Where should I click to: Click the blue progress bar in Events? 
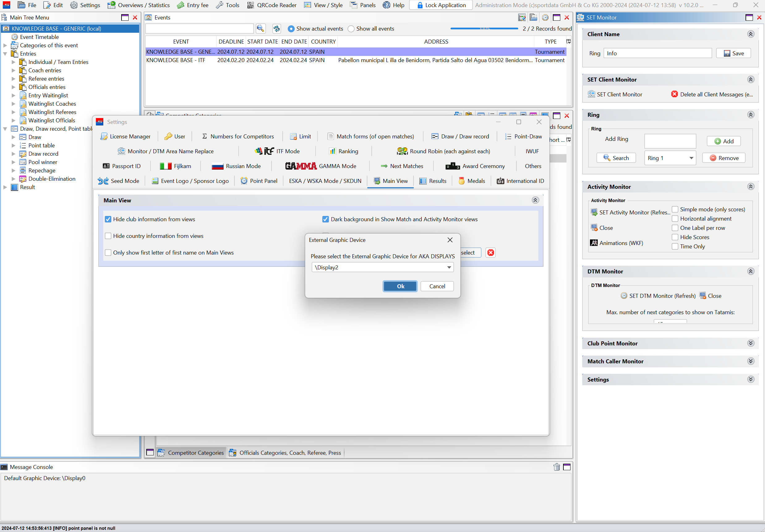[484, 29]
